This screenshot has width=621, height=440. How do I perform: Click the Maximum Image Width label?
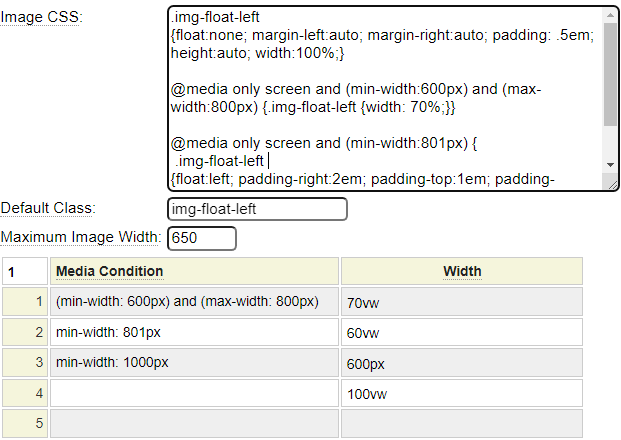pyautogui.click(x=80, y=237)
